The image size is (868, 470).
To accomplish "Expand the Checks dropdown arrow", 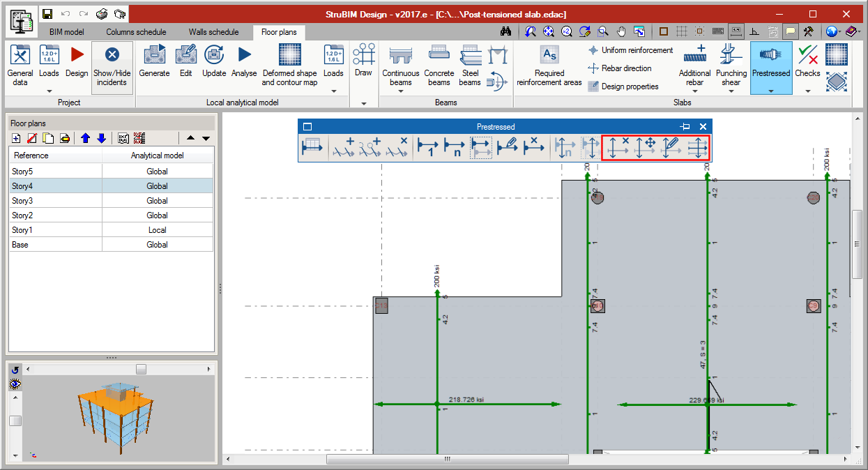I will click(x=807, y=91).
